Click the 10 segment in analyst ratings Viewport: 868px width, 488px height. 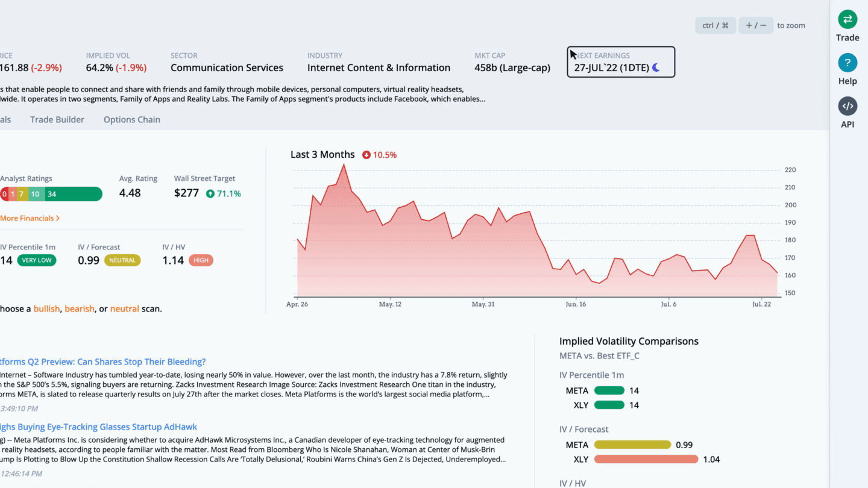pos(36,194)
